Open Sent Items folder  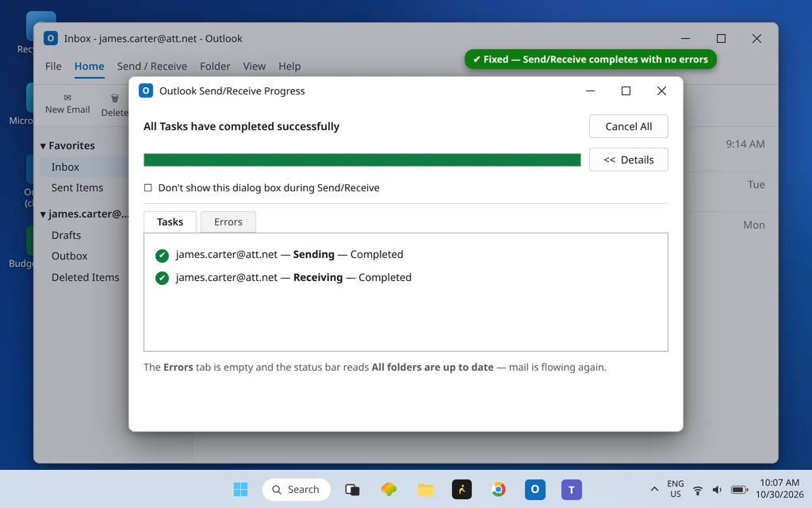coord(77,187)
